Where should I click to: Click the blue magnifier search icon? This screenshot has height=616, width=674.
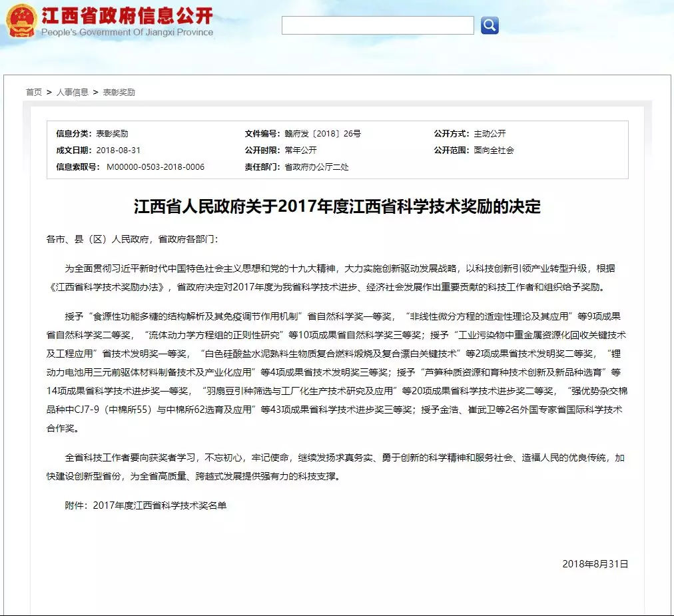click(490, 25)
